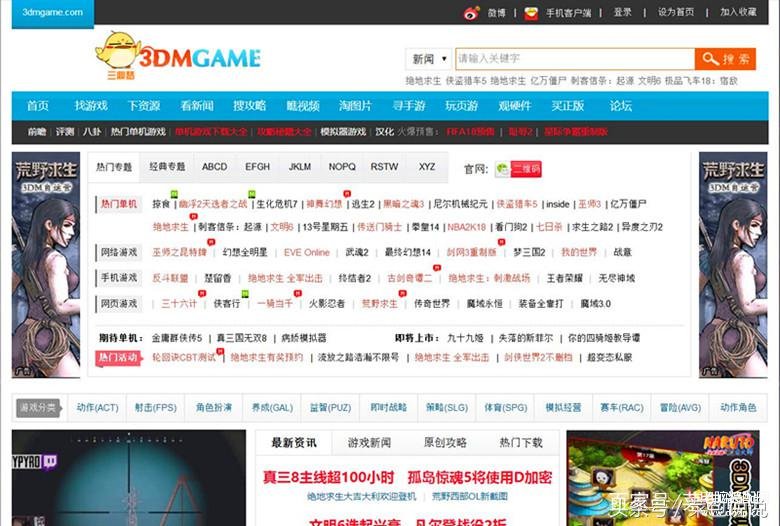Open 下资源 in the main navigation
The height and width of the screenshot is (526, 780).
(x=144, y=105)
